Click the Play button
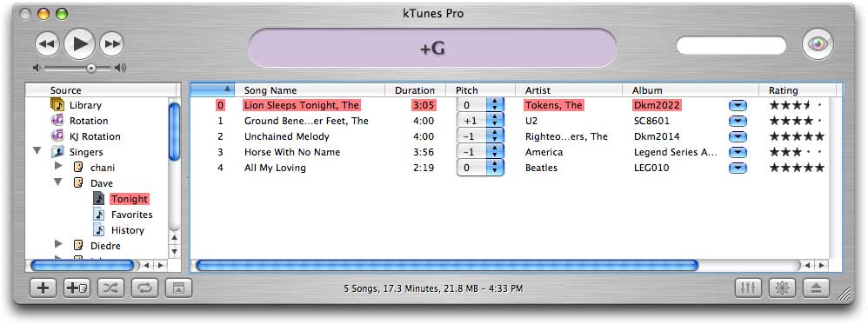 [80, 43]
